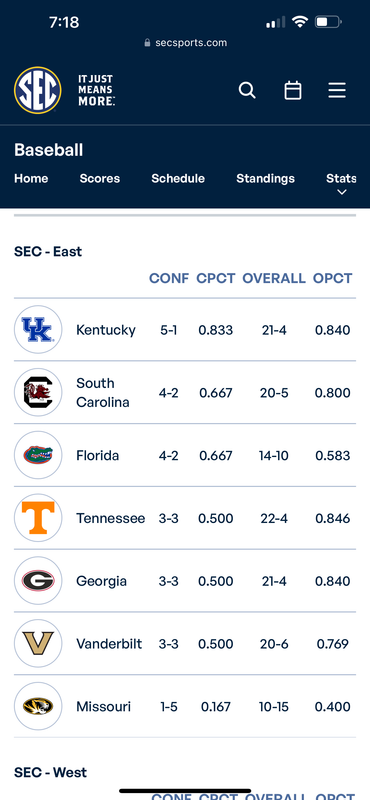
Task: Tap the SEC logo
Action: [x=38, y=90]
